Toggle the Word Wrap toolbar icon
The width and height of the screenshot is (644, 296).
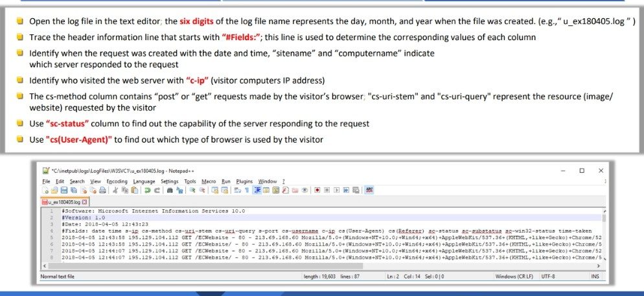click(237, 190)
